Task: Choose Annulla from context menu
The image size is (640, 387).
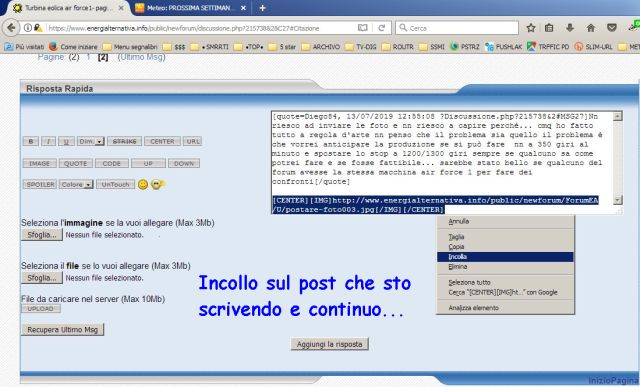Action: click(x=505, y=221)
